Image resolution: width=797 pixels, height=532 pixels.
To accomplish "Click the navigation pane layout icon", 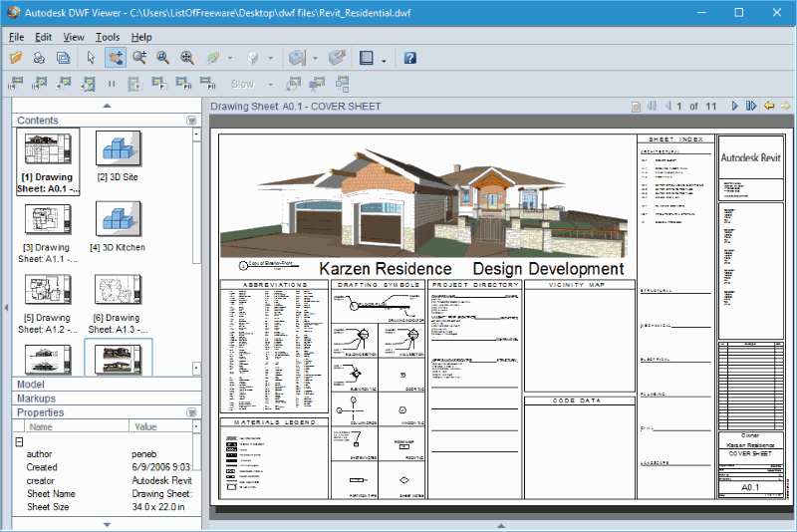I will tap(366, 58).
